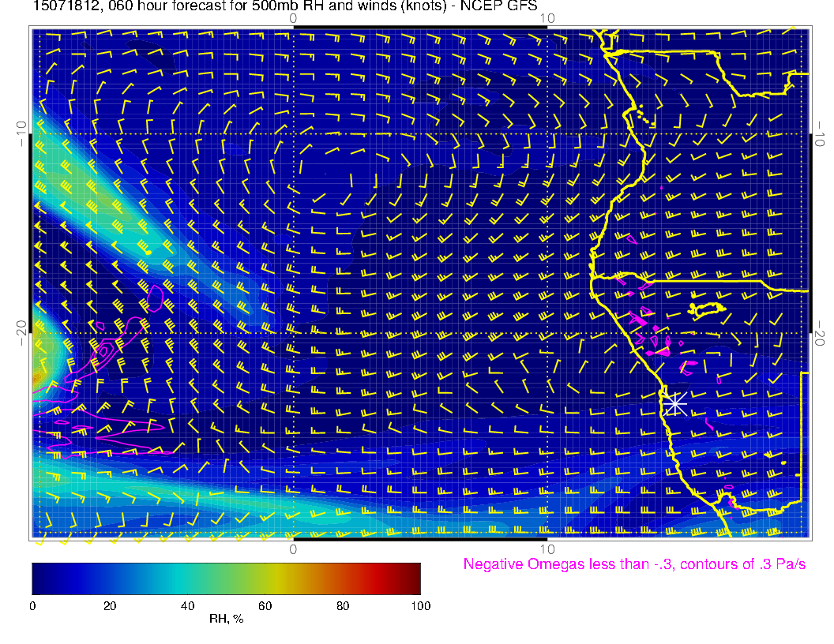Click the top-axis longitude label '10'
Screen dimensions: 834x644
547,19
